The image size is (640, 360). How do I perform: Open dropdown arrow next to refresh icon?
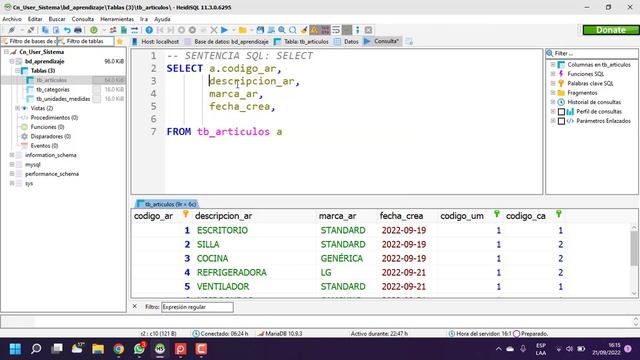point(104,30)
